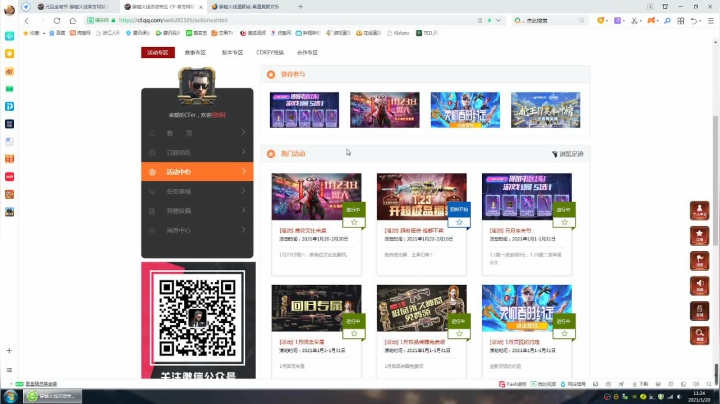Switch to the third browser tab

click(248, 7)
